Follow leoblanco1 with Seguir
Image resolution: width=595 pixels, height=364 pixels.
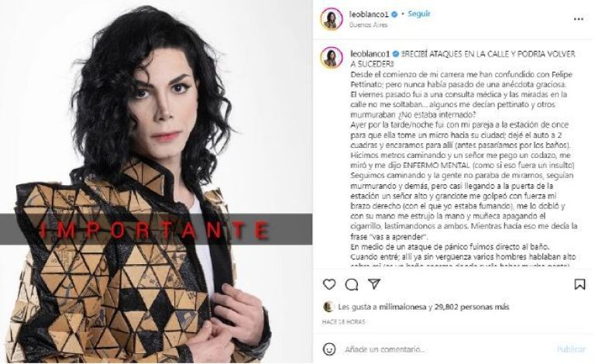418,14
